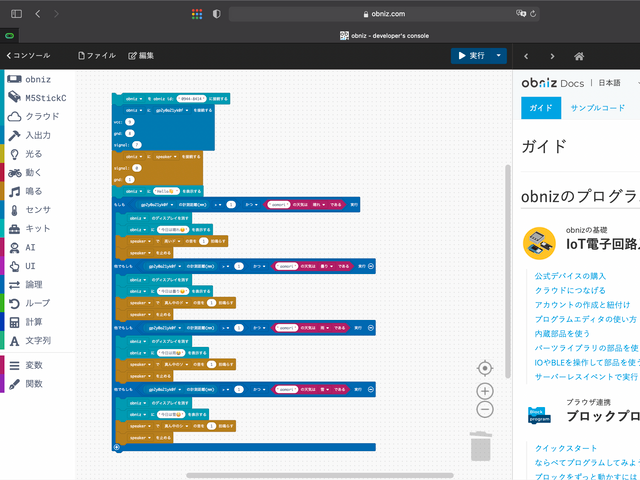Open the dropdown arrow beside 実行
640x480 pixels.
click(x=499, y=56)
